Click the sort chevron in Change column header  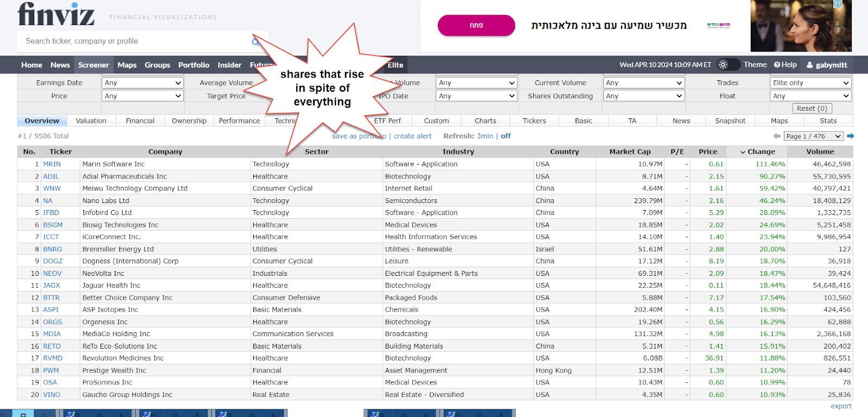point(743,152)
